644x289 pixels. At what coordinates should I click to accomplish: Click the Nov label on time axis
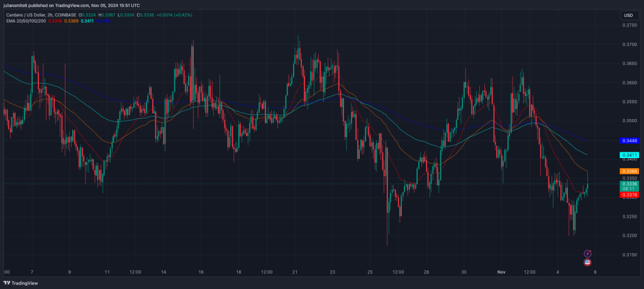pyautogui.click(x=501, y=272)
